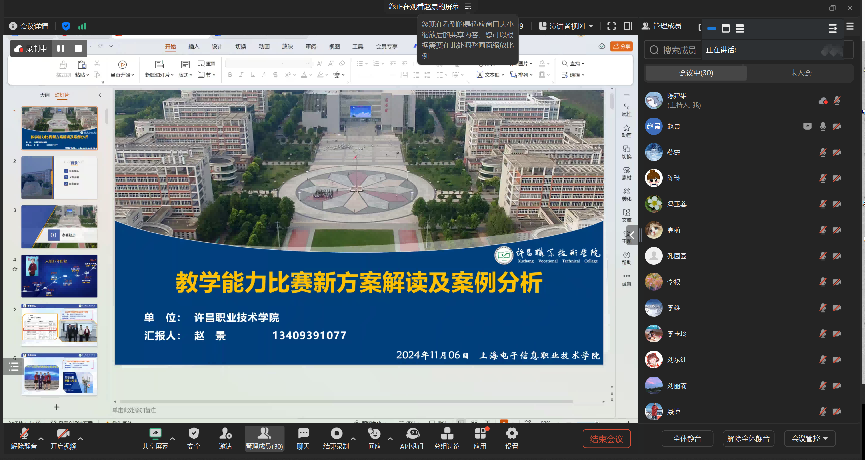Screen dimensions: 865x460
Task: Switch to the Not Joined tab
Action: pos(801,73)
